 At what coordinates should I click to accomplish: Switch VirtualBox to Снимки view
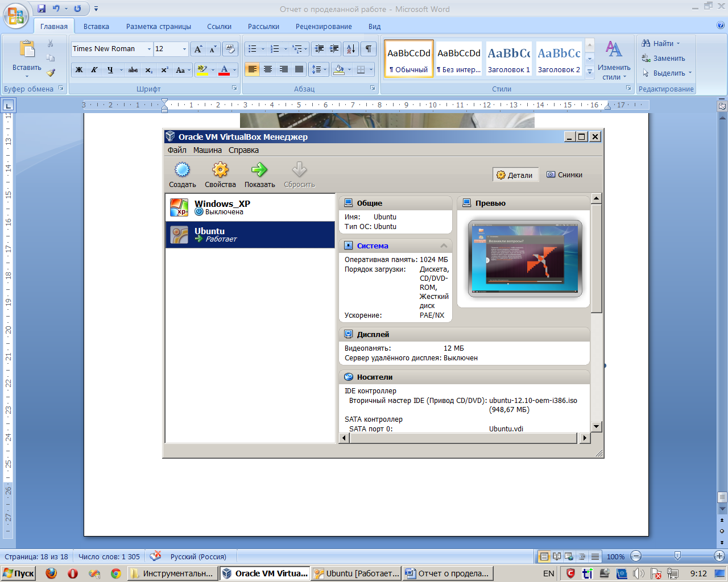click(x=564, y=175)
